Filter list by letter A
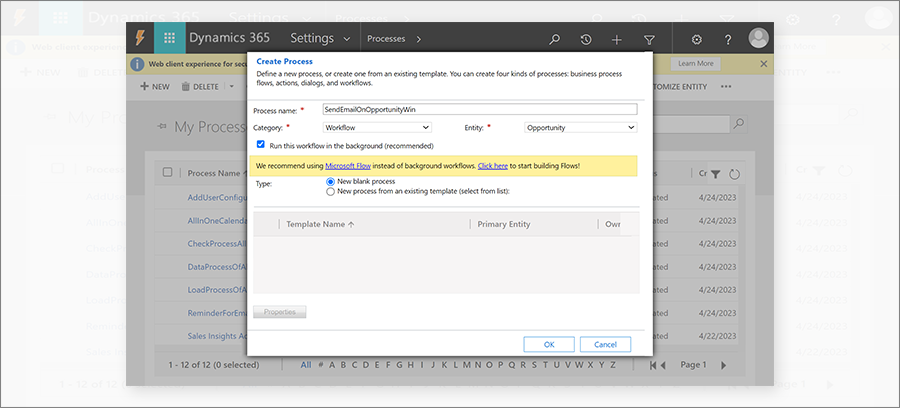This screenshot has height=408, width=900. (332, 365)
